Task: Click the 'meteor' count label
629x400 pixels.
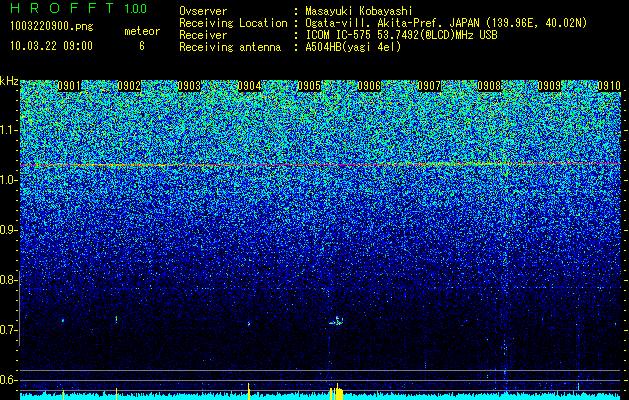Action: coord(142,31)
